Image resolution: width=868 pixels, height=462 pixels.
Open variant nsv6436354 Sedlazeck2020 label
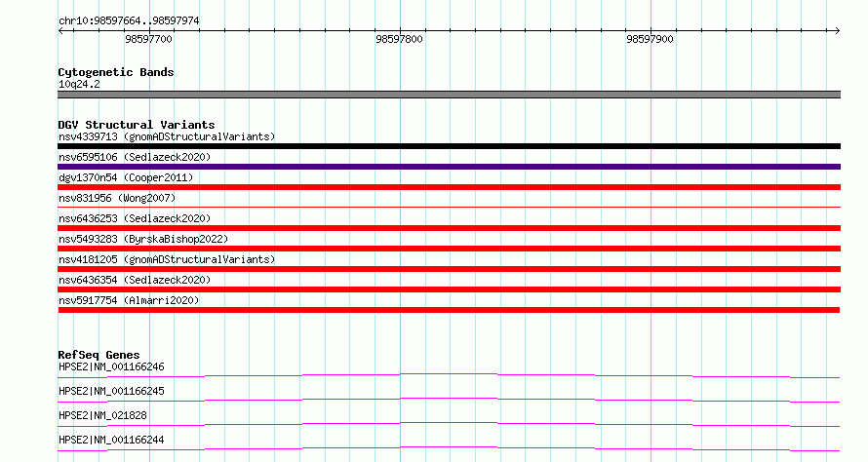[135, 280]
